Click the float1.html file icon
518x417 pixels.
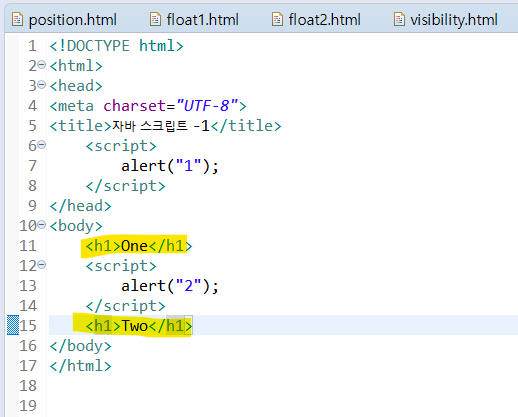155,19
